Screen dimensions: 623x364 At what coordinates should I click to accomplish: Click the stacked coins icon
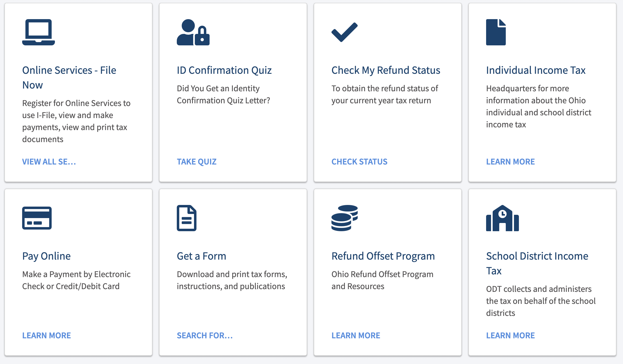coord(345,218)
